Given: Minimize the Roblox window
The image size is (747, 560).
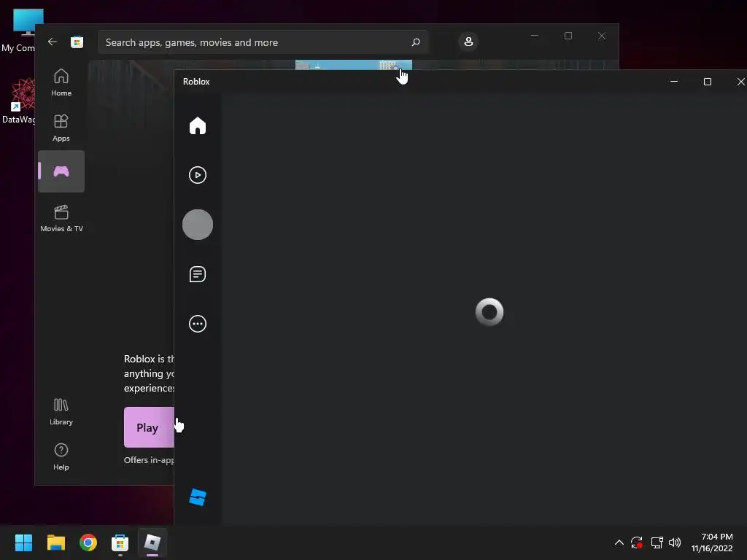Looking at the screenshot, I should coord(673,82).
